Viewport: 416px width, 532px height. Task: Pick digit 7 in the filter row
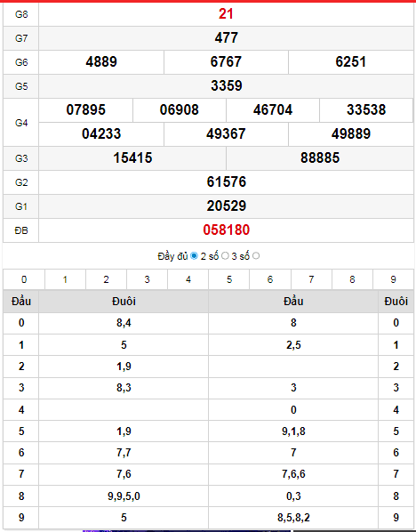pyautogui.click(x=311, y=279)
